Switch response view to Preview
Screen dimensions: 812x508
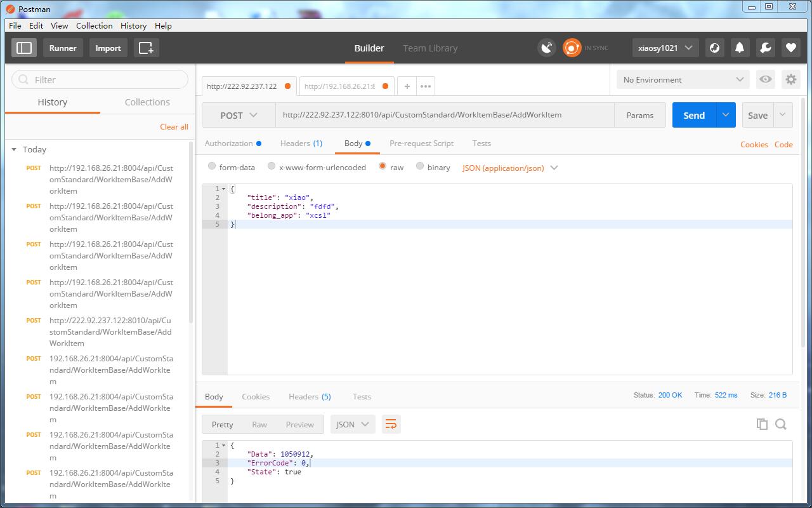299,424
